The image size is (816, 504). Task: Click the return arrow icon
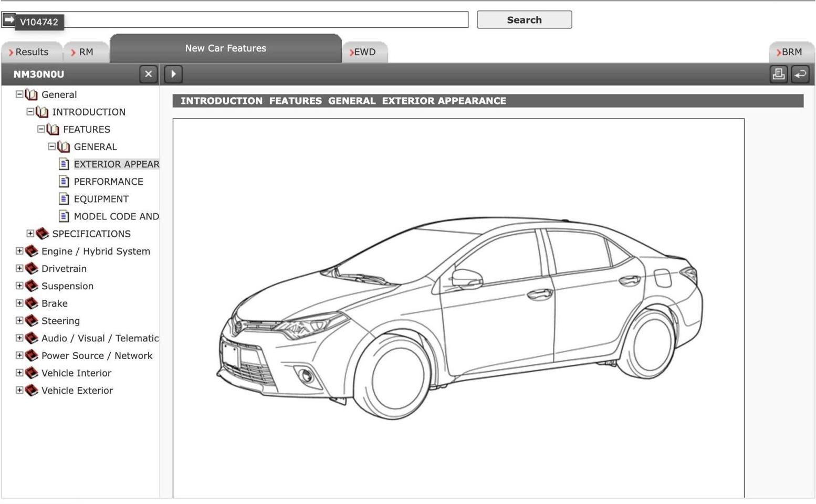(800, 74)
